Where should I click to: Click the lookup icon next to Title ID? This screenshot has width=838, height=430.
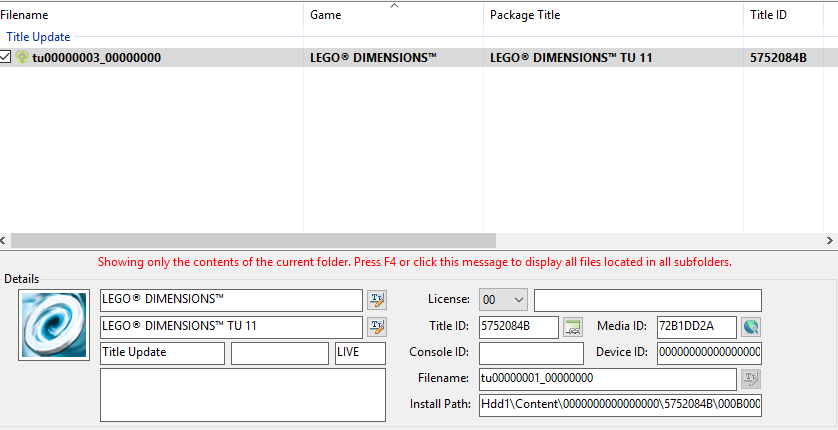coord(573,327)
